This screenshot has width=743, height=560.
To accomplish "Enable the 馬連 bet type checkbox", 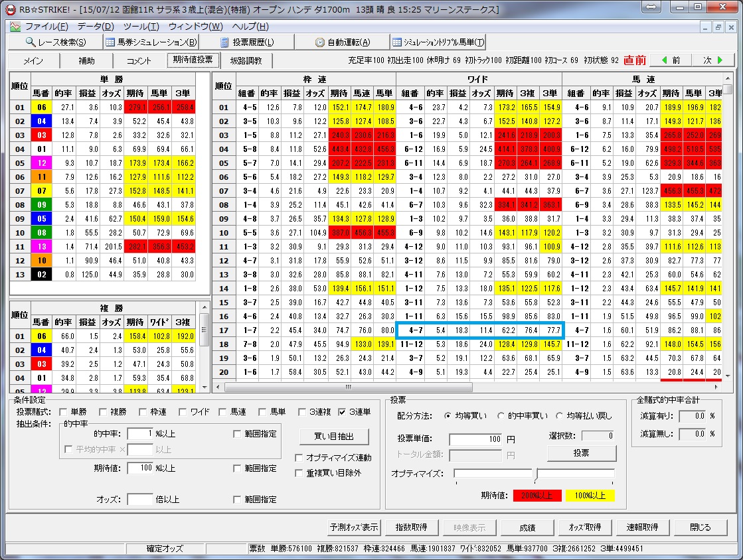I will click(x=222, y=412).
